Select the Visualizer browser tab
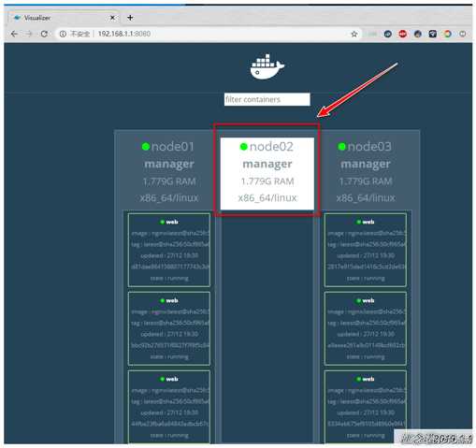The height and width of the screenshot is (448, 476). pos(64,18)
